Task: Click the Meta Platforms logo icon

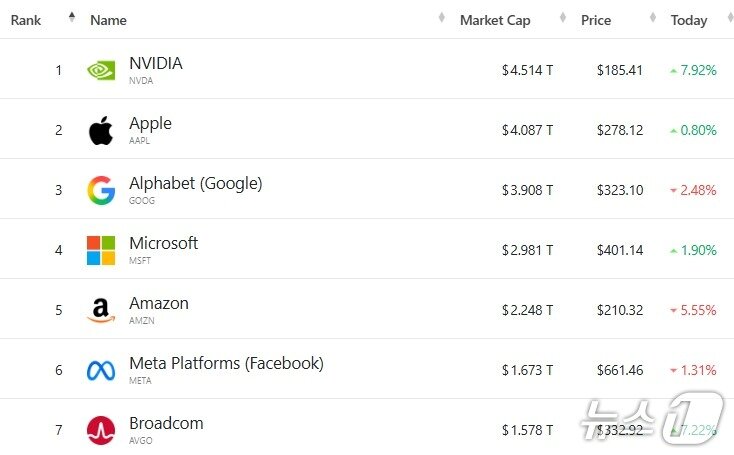Action: pyautogui.click(x=101, y=370)
